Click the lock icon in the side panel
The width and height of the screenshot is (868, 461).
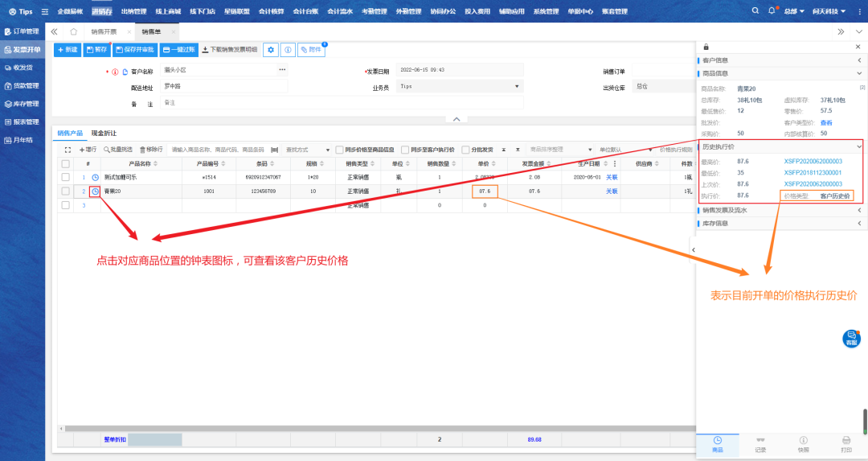click(x=706, y=47)
